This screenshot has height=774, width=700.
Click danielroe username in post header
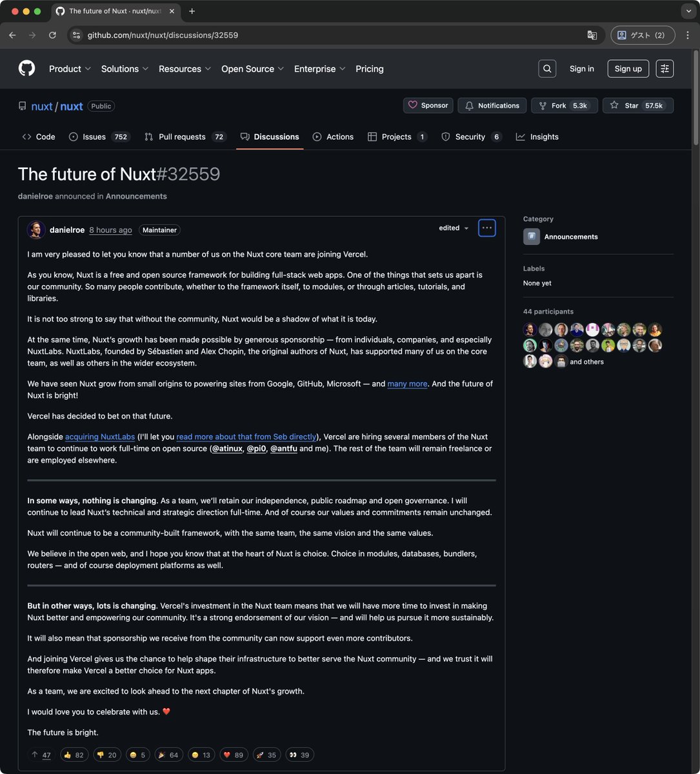tap(67, 230)
